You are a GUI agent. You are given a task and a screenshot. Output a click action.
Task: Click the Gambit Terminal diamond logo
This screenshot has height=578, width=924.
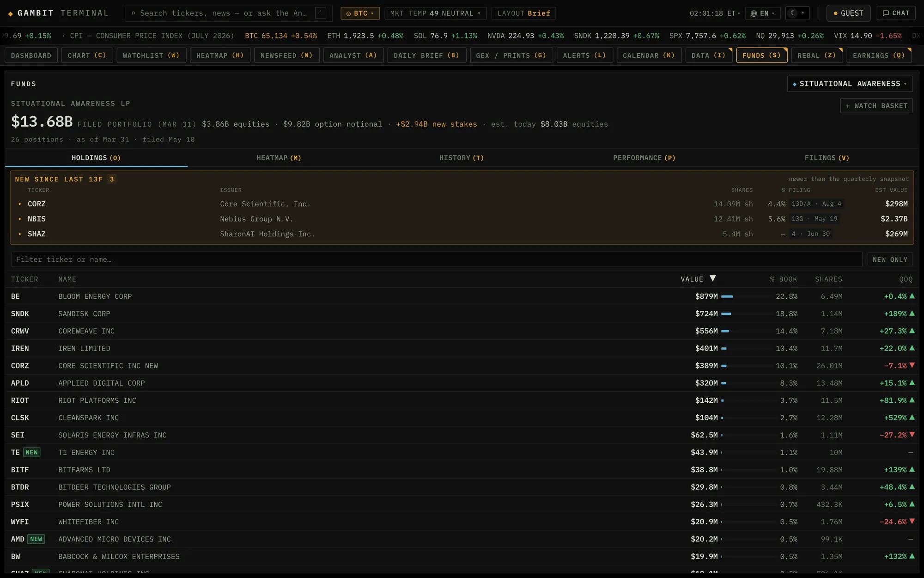click(x=10, y=13)
